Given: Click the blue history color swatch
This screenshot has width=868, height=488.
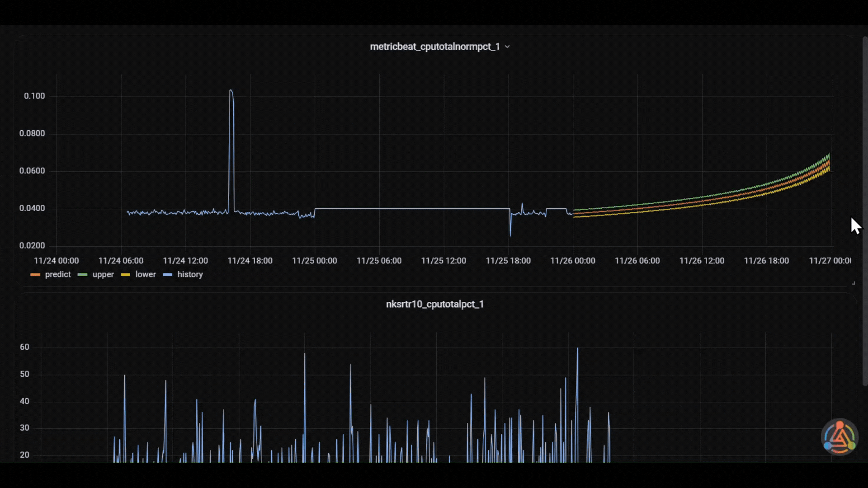Looking at the screenshot, I should point(167,275).
